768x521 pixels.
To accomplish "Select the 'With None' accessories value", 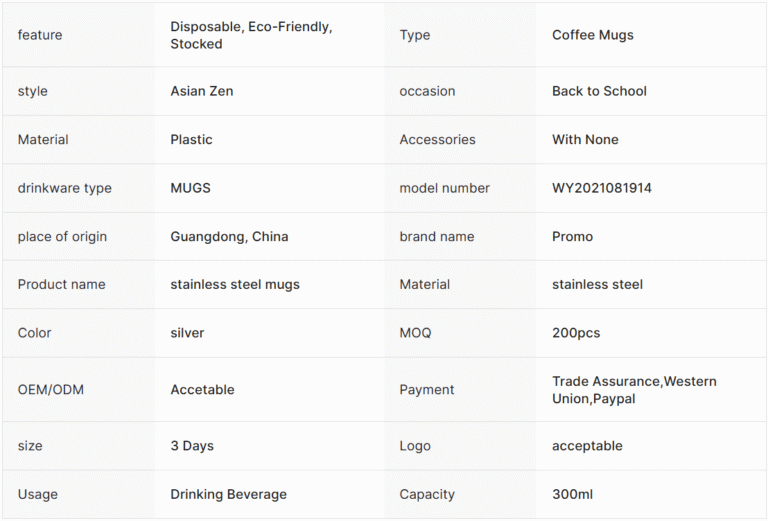I will click(585, 140).
